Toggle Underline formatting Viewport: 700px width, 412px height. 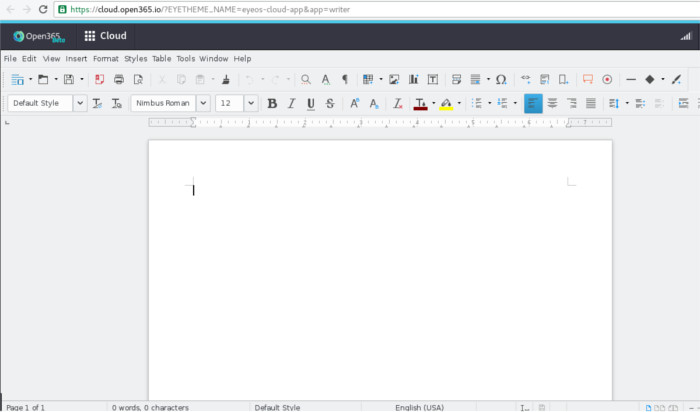(x=311, y=104)
